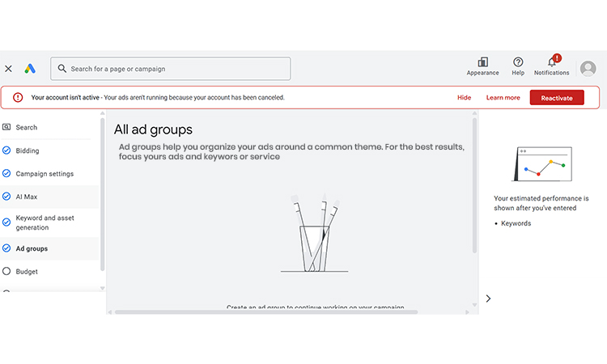Click the Ad groups checkmark icon
This screenshot has height=364, width=607.
point(6,248)
